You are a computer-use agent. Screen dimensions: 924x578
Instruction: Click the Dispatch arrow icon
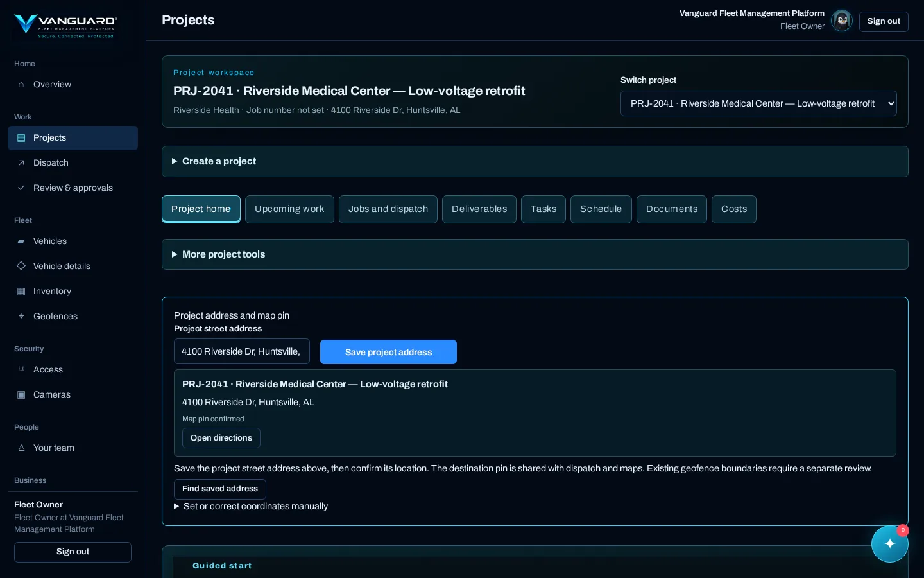21,163
